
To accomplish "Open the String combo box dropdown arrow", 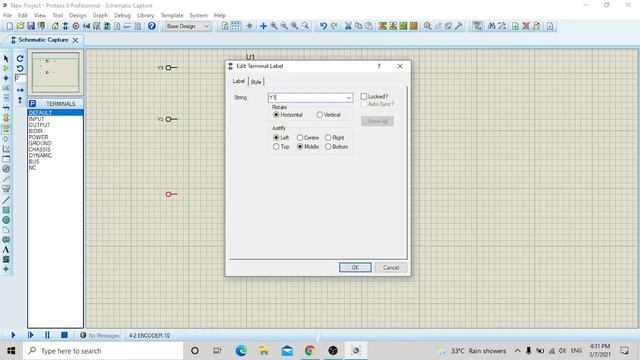I will click(x=349, y=98).
